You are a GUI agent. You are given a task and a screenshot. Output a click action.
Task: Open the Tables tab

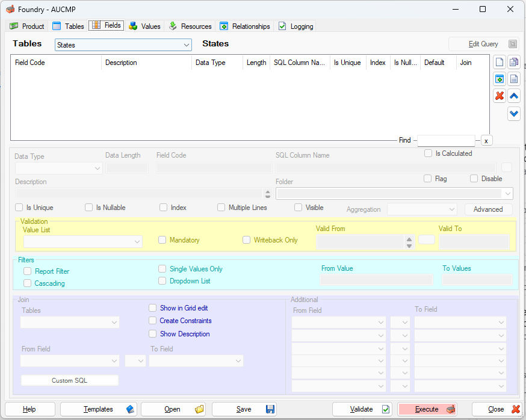[68, 26]
